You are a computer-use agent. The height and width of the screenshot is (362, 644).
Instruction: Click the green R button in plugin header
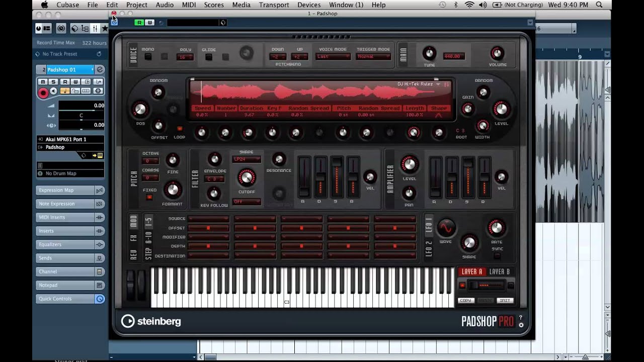[x=139, y=23]
